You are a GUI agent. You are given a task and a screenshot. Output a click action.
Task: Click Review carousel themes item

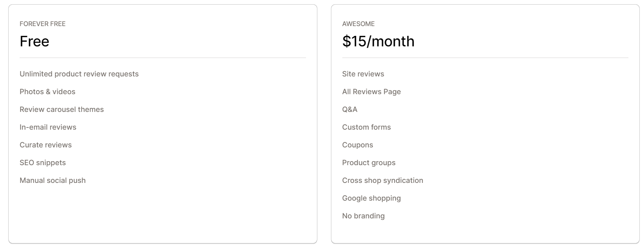62,109
